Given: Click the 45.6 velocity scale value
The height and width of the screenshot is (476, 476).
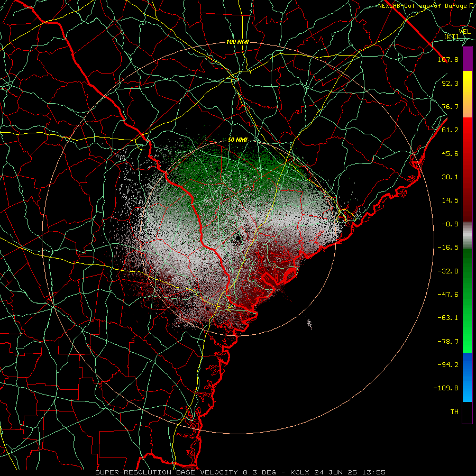Looking at the screenshot, I should pyautogui.click(x=450, y=153).
